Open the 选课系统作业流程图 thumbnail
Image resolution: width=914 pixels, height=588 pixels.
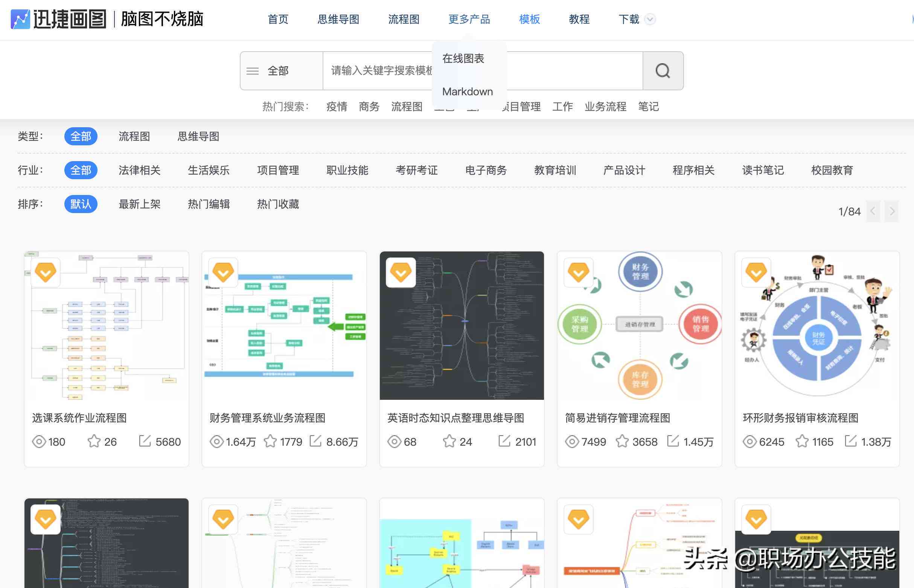click(x=107, y=325)
